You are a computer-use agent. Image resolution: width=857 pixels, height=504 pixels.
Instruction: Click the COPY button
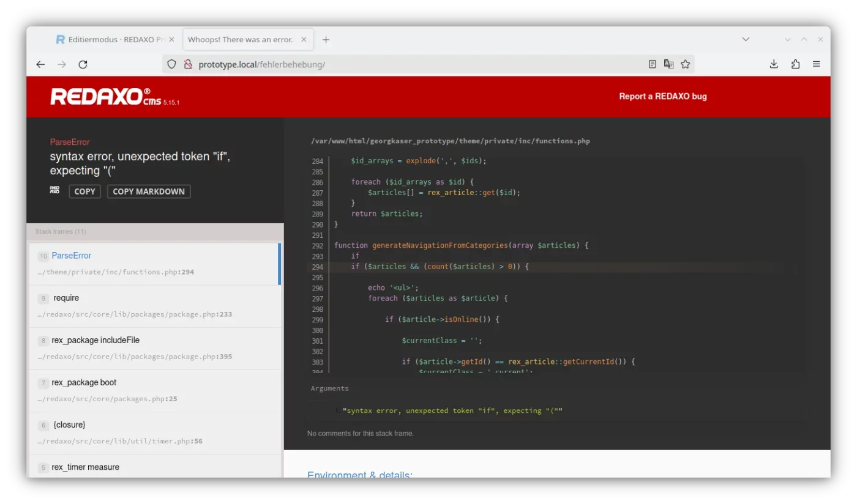(84, 191)
